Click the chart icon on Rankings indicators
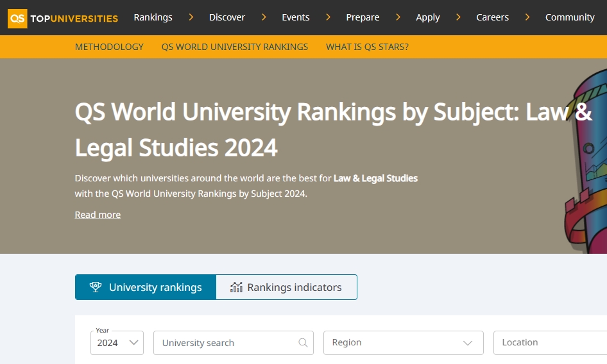The height and width of the screenshot is (364, 607). click(236, 287)
